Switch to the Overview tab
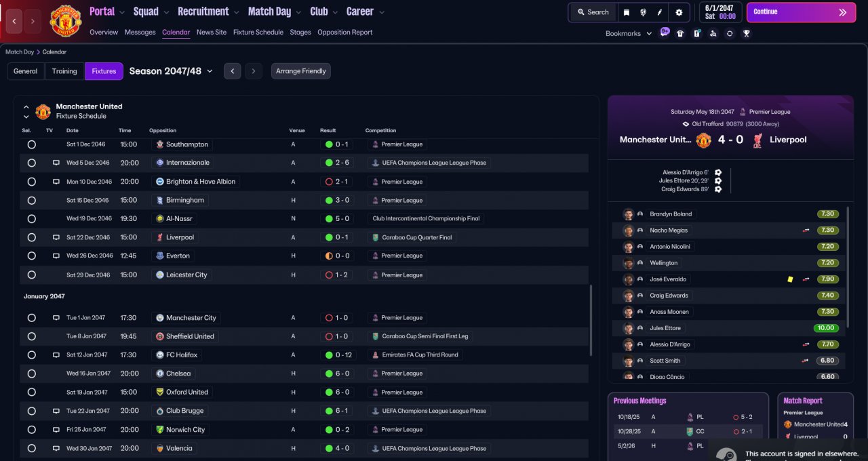 tap(104, 33)
